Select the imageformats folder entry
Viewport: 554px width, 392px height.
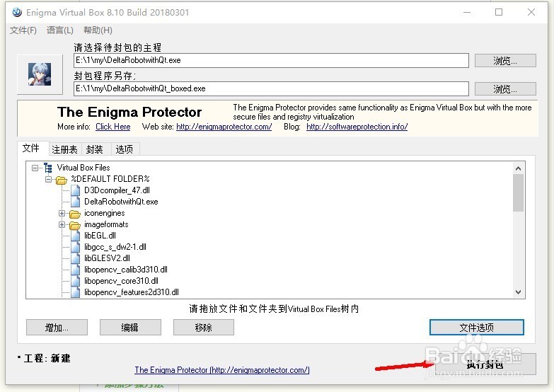(106, 224)
